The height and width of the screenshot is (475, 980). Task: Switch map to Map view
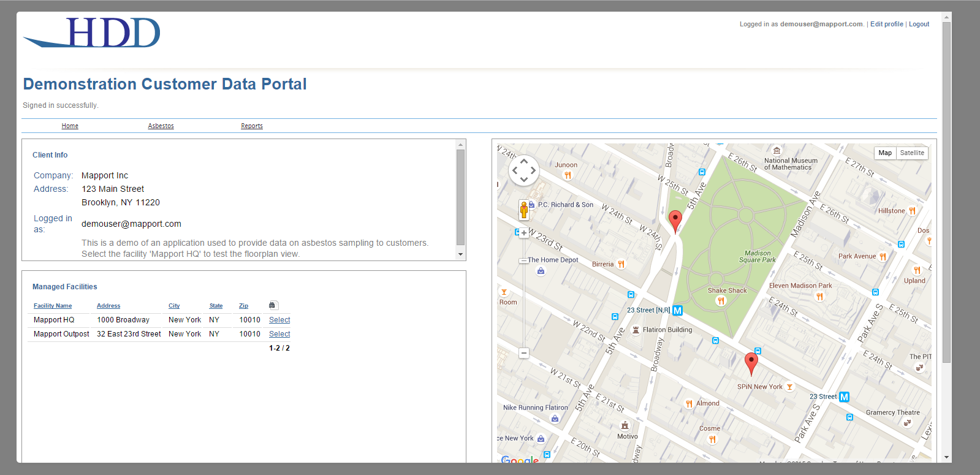pos(885,153)
